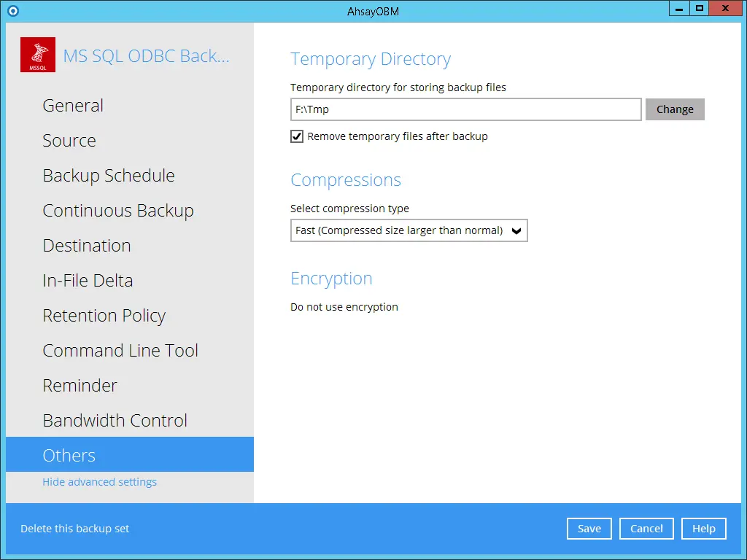
Task: Open Bandwidth Control settings
Action: [x=115, y=420]
